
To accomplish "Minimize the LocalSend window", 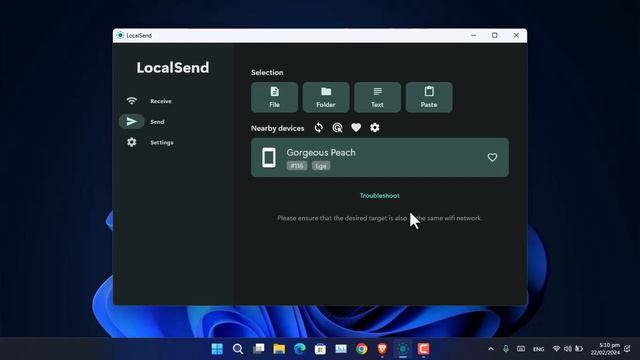I will click(x=473, y=36).
